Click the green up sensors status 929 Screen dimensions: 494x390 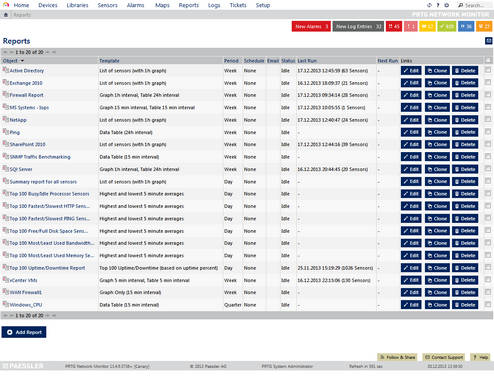pos(446,26)
